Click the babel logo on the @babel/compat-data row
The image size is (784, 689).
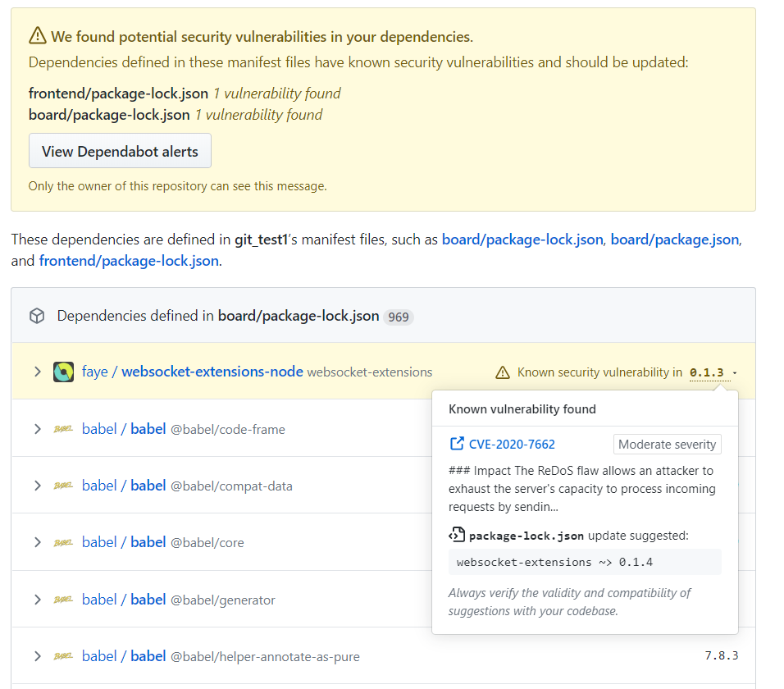(63, 486)
